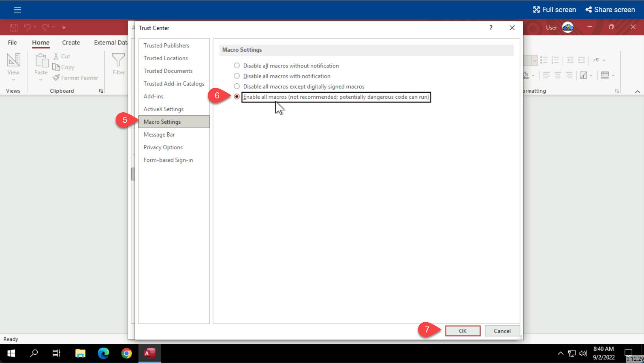Image resolution: width=644 pixels, height=363 pixels.
Task: Click the Copy icon in Clipboard group
Action: pos(56,67)
